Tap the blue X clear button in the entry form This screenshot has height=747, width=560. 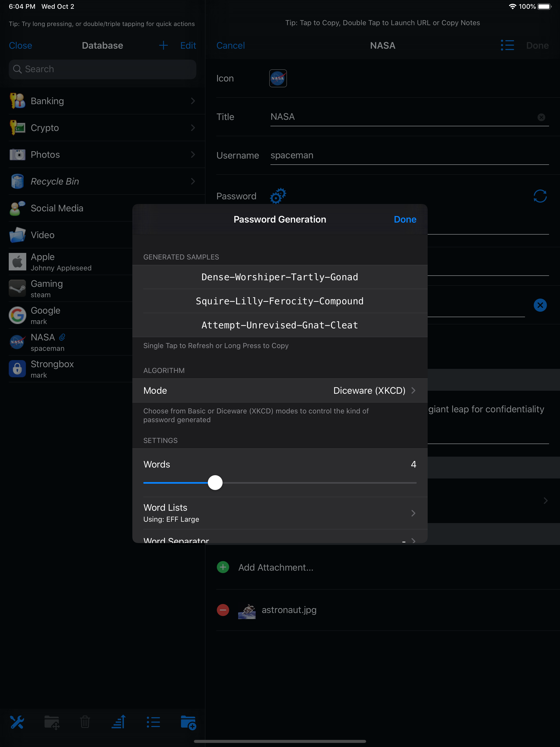[540, 305]
